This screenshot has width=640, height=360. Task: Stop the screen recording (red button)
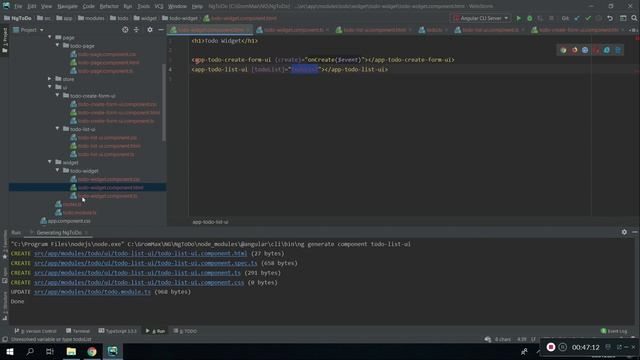pos(551,347)
